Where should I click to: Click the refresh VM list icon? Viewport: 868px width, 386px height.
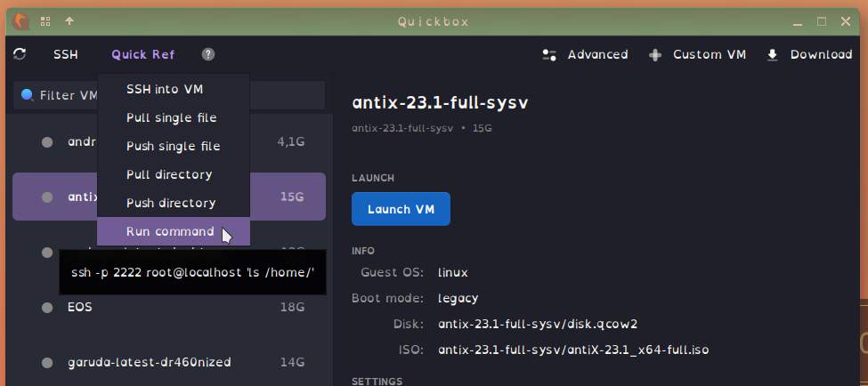click(20, 54)
